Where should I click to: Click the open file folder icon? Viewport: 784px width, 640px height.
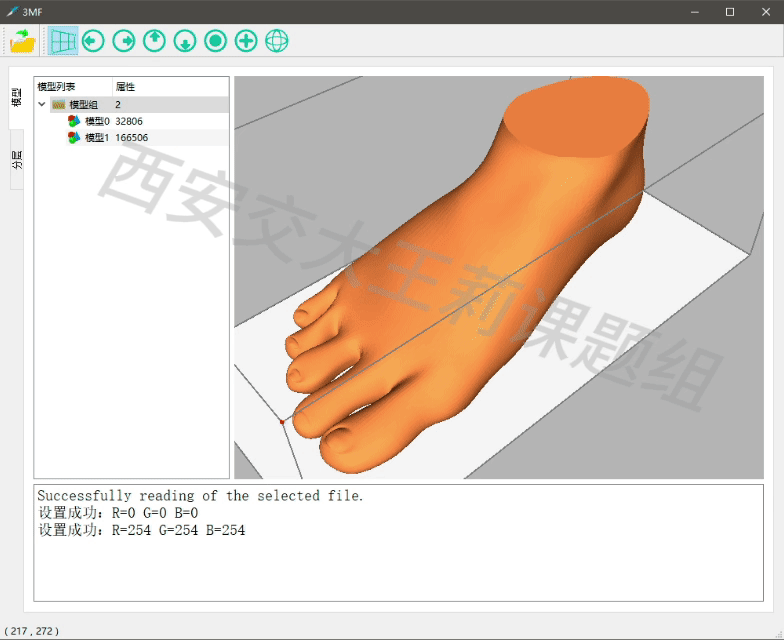[23, 41]
